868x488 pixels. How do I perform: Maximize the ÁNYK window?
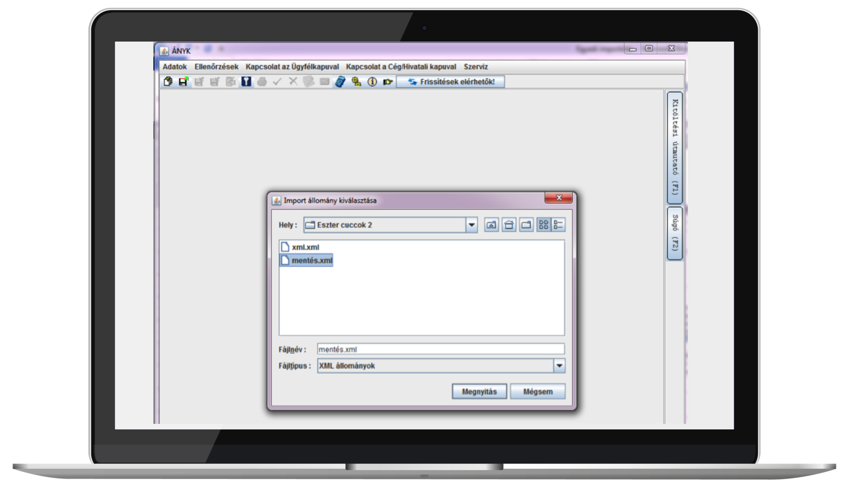coord(649,49)
